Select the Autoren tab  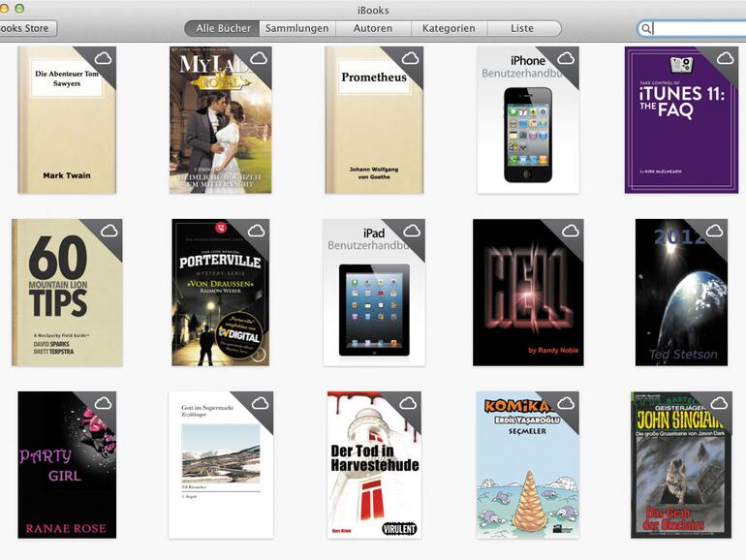coord(373,28)
